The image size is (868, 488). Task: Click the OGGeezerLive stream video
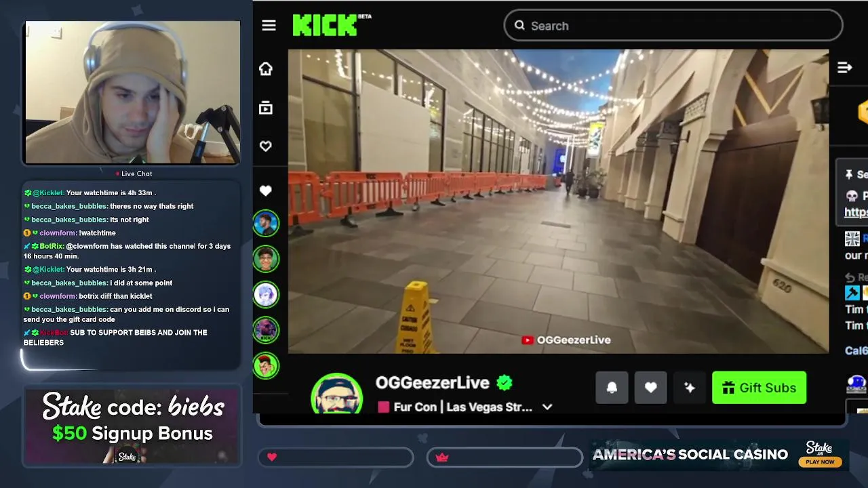tap(558, 201)
